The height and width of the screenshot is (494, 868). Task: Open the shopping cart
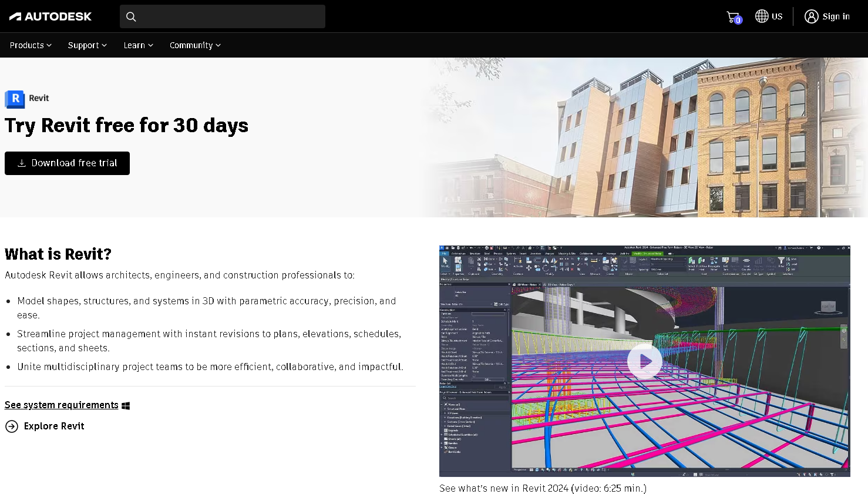click(x=734, y=17)
